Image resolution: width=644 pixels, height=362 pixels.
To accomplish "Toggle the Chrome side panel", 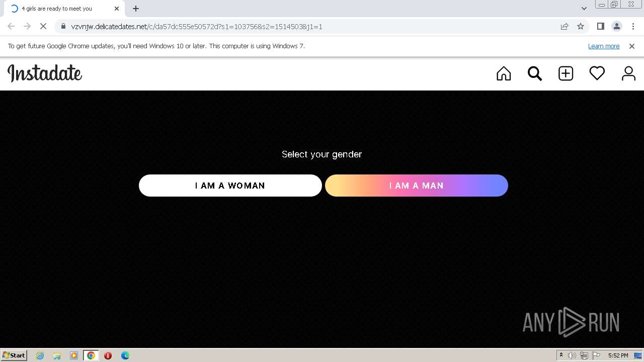I will pos(601,26).
